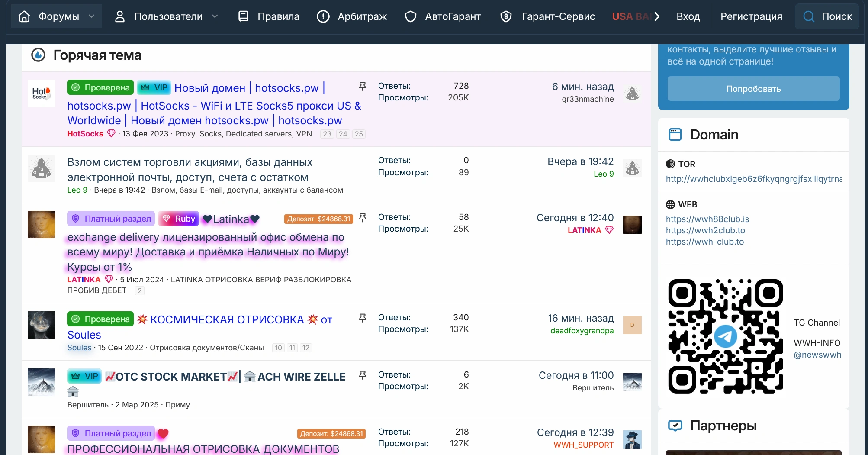Click pin icon on OTC STOCK MARKET thread

363,375
